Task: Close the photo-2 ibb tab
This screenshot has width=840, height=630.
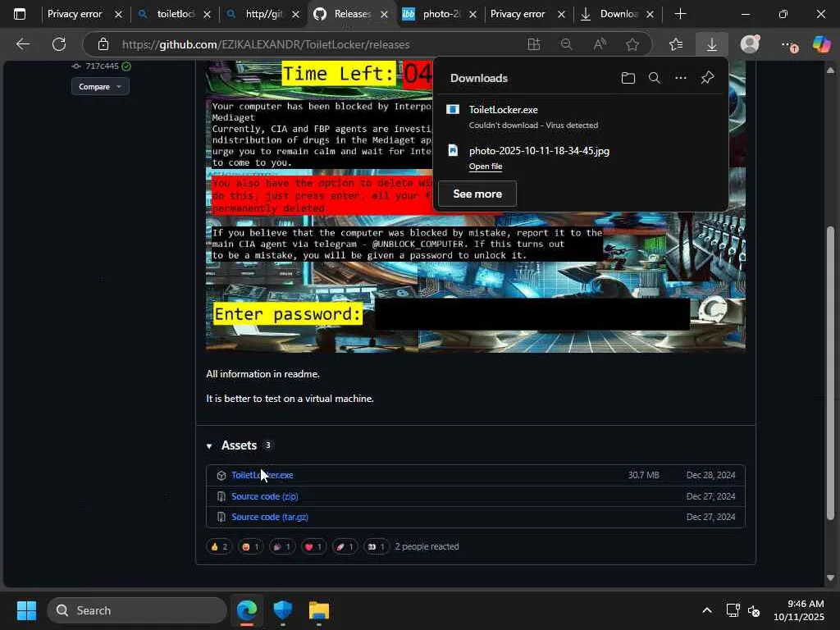Action: pyautogui.click(x=472, y=15)
